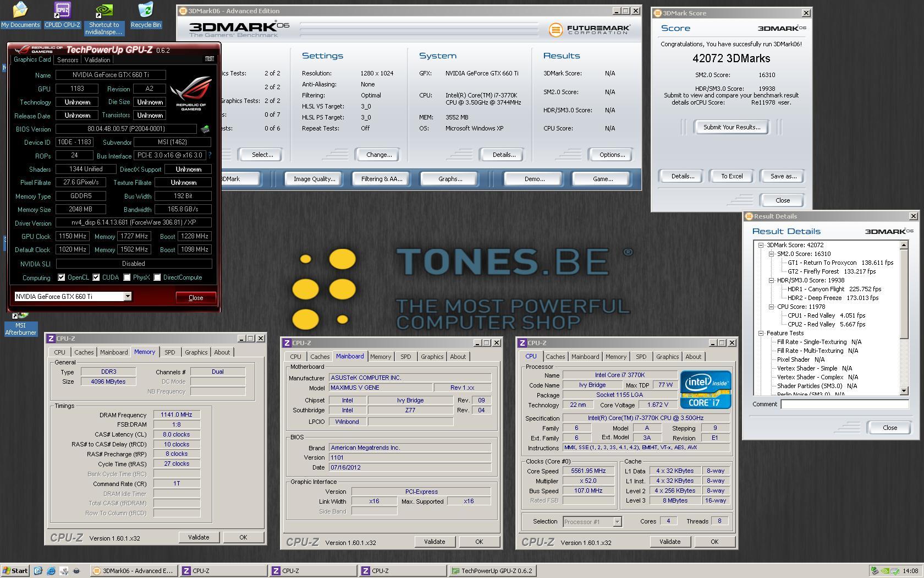Toggle the DirectCompute checkbox in GPU-Z
Screen dimensions: 924x578
tap(157, 277)
